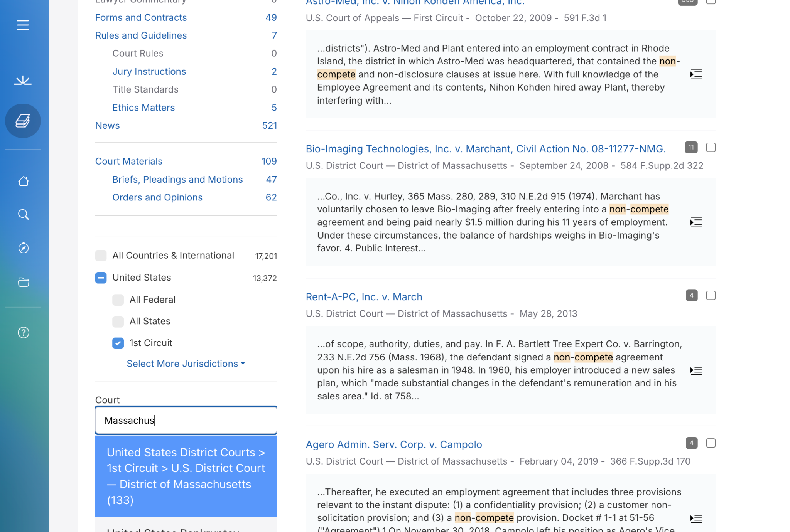Toggle the United States jurisdiction checkbox
Screen dimensions: 790x532
(x=101, y=278)
